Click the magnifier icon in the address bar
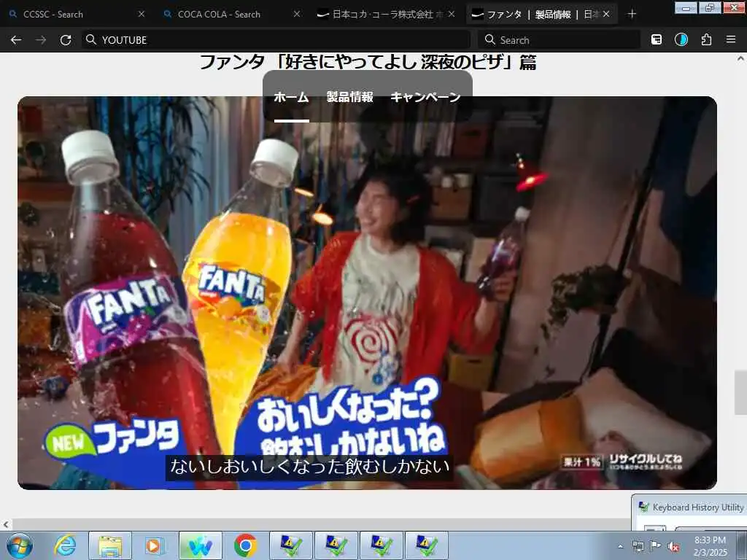 (90, 39)
